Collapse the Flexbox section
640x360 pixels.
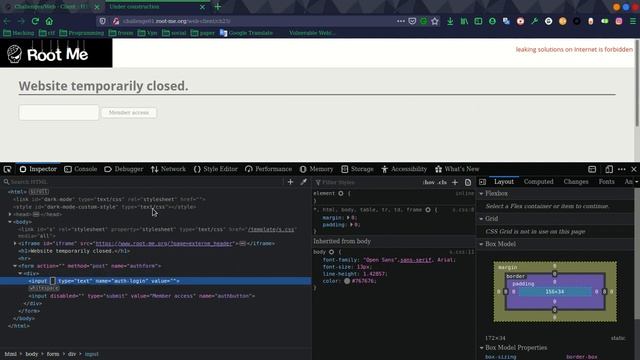click(481, 193)
